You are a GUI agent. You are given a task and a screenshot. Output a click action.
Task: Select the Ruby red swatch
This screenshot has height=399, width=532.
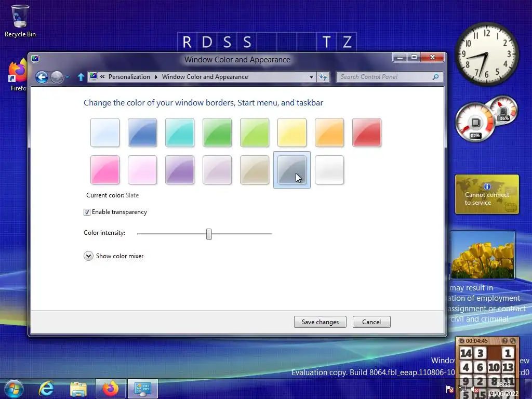(367, 132)
